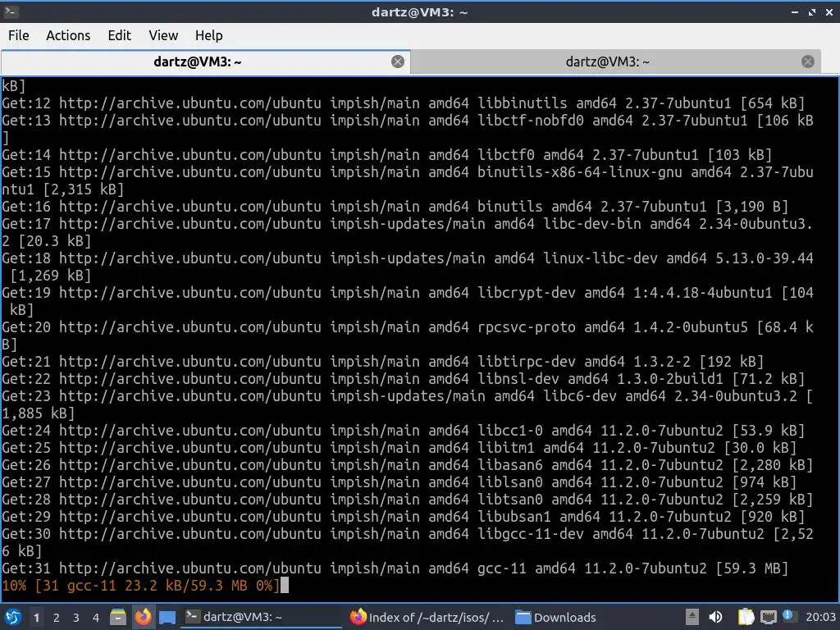The width and height of the screenshot is (840, 630).
Task: Launch Firefox from the quick launch
Action: (x=143, y=617)
